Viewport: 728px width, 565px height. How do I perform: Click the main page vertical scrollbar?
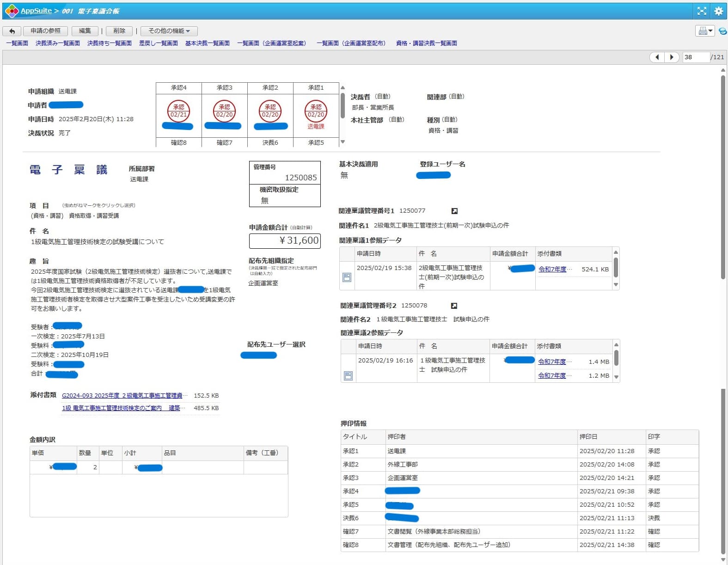[x=723, y=185]
